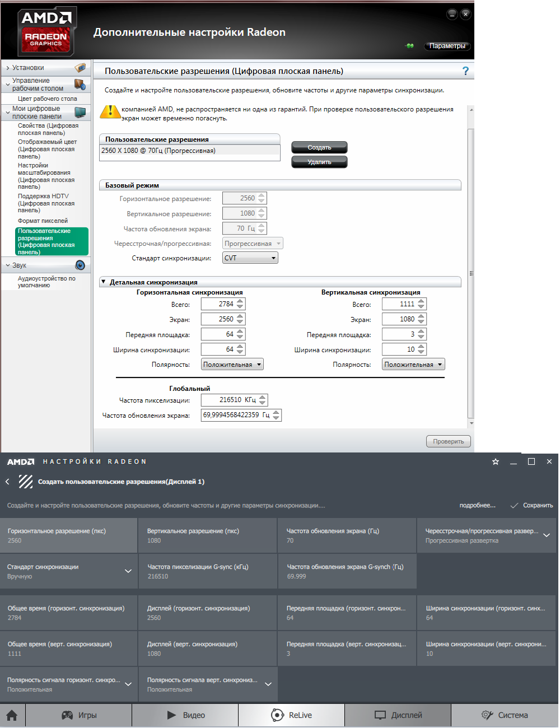The image size is (560, 728).
Task: Select the 2560 X 1080 @ 70Гц resolution entry
Action: coord(190,150)
